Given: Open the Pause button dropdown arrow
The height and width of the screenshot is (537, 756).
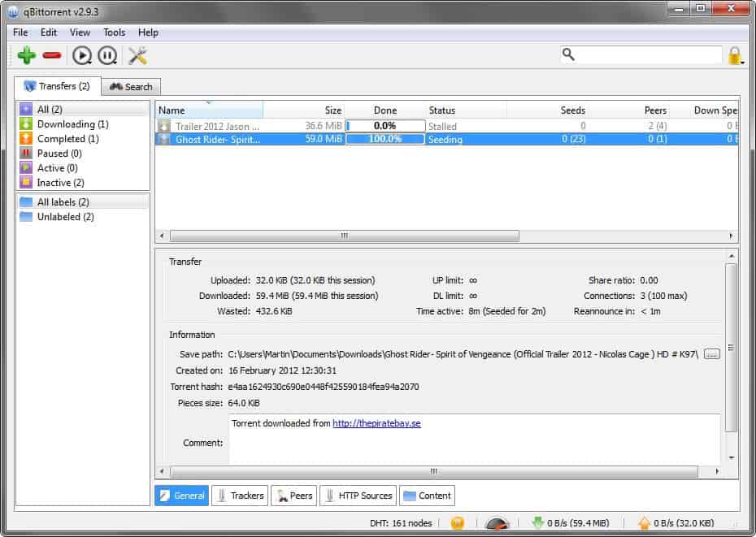Looking at the screenshot, I should [115, 61].
